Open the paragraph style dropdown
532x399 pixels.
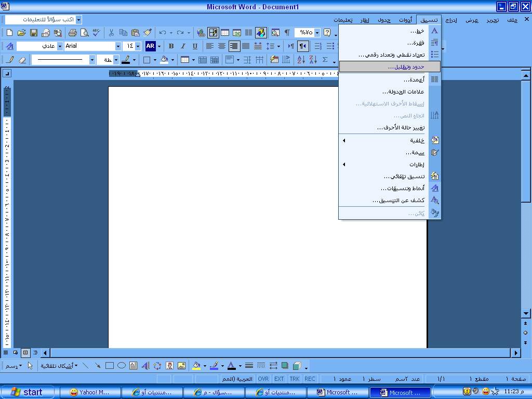point(60,46)
